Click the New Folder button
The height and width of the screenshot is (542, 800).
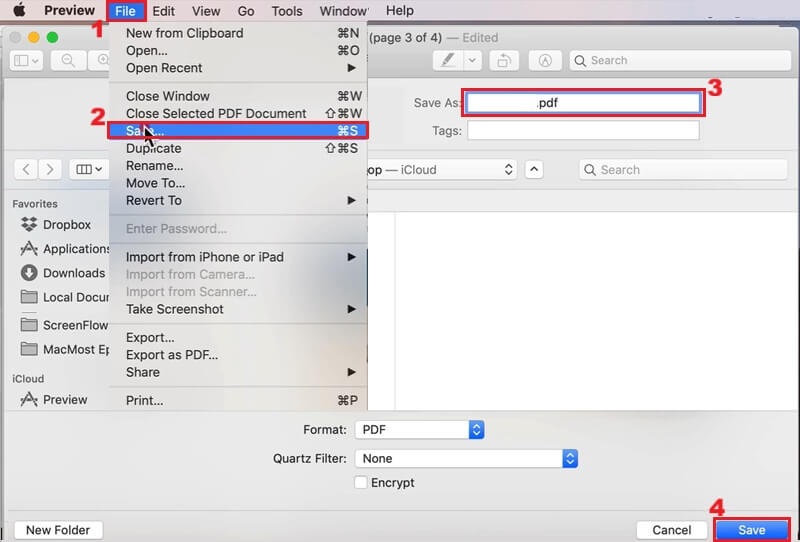pyautogui.click(x=58, y=530)
